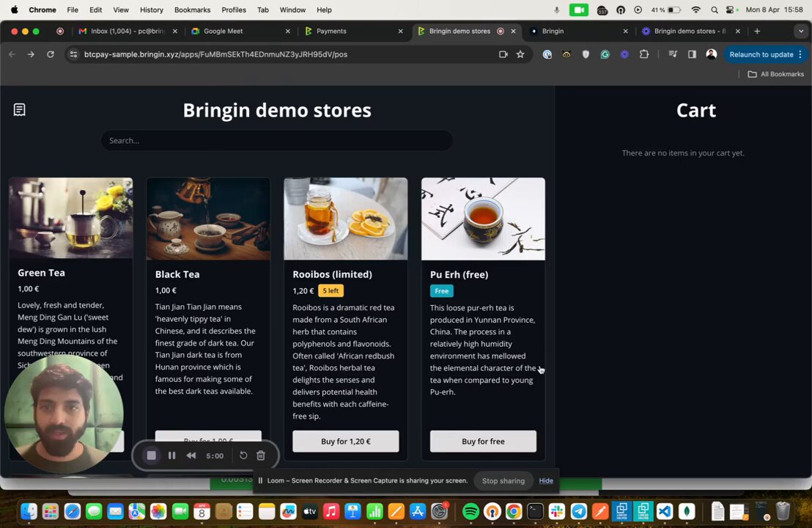Click the Rooibos (limited) title
Viewport: 812px width, 528px height.
(332, 274)
